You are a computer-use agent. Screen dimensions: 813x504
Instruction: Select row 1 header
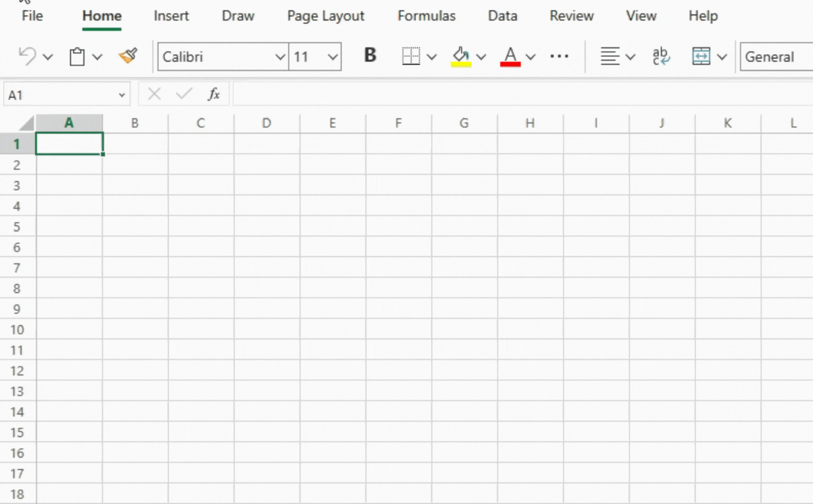[x=17, y=144]
